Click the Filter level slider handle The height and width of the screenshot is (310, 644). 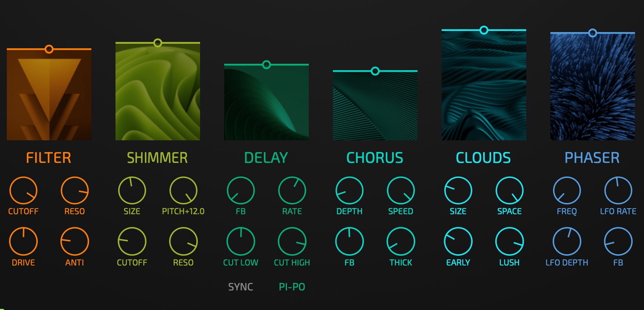49,49
